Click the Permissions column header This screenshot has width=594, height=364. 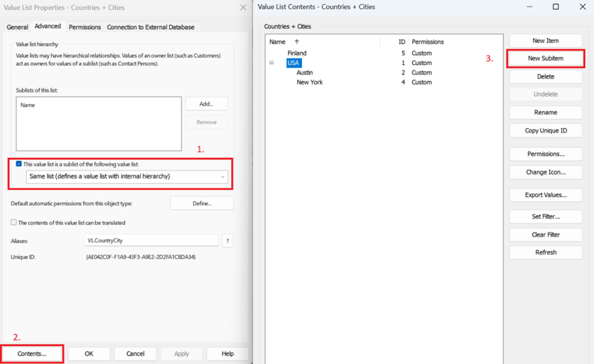pyautogui.click(x=428, y=42)
